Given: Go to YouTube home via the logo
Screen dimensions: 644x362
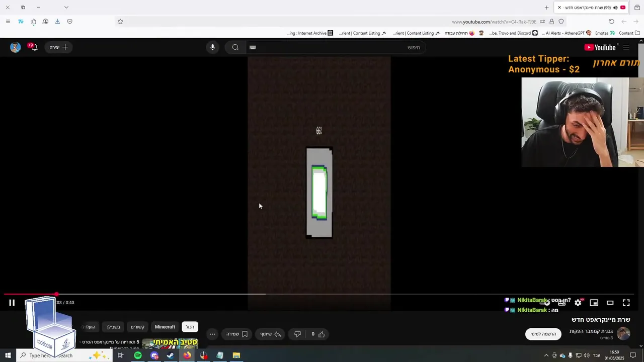Looking at the screenshot, I should coord(600,47).
